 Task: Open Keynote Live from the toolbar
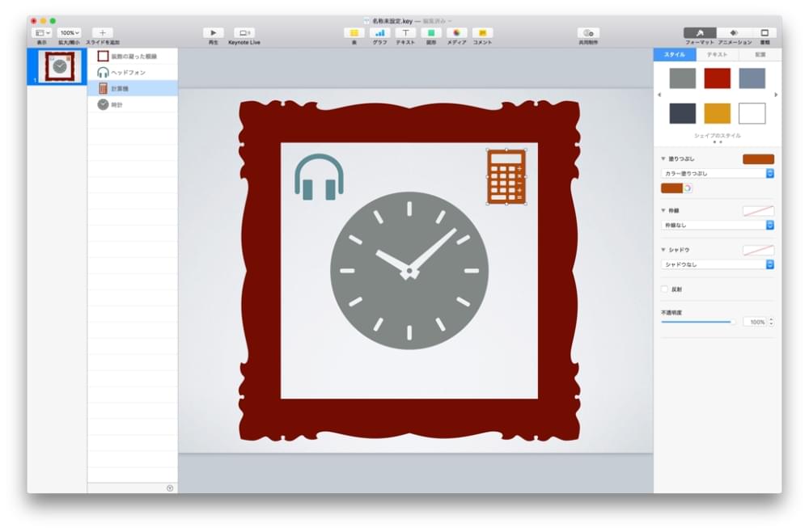(x=244, y=33)
